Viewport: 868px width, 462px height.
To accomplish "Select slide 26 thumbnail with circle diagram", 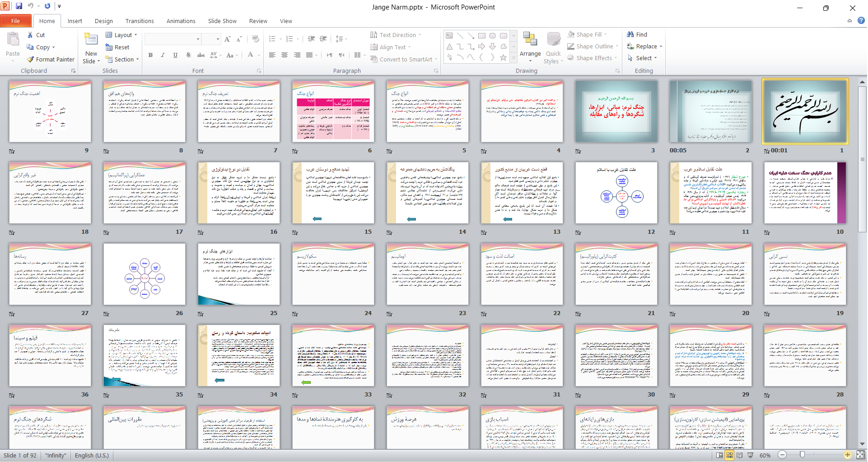I will 145,274.
